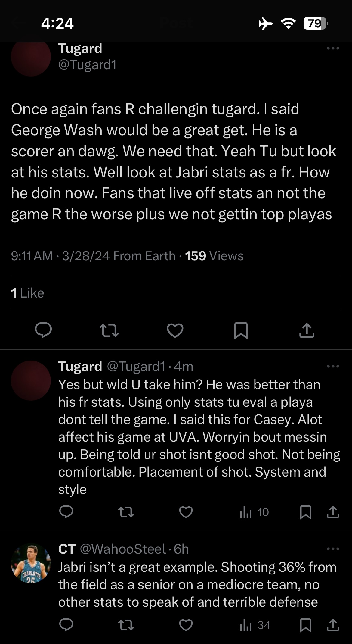Open more options on Tugard's reply
The height and width of the screenshot is (644, 352).
[333, 366]
